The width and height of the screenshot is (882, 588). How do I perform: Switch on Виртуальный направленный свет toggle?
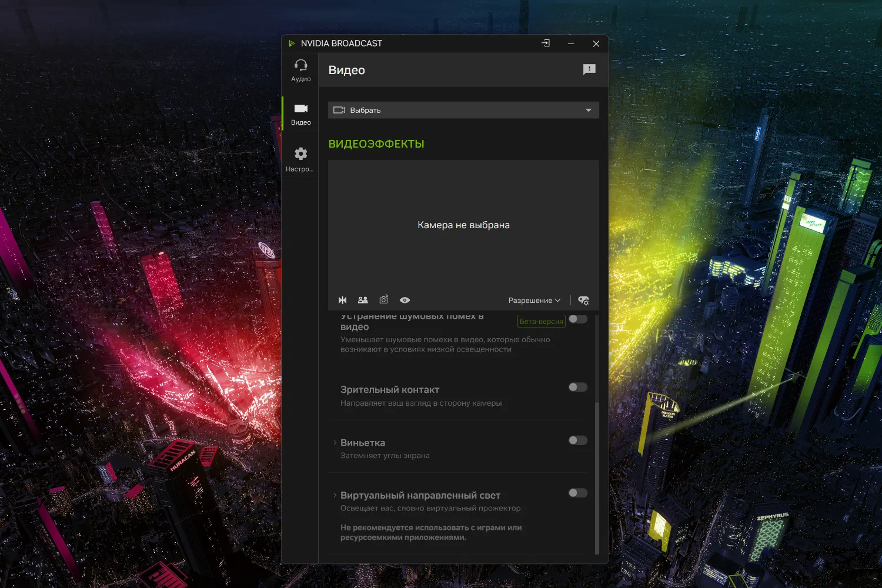pos(578,493)
